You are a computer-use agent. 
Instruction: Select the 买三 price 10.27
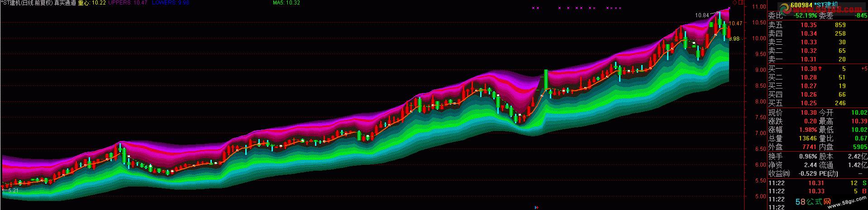click(x=808, y=86)
